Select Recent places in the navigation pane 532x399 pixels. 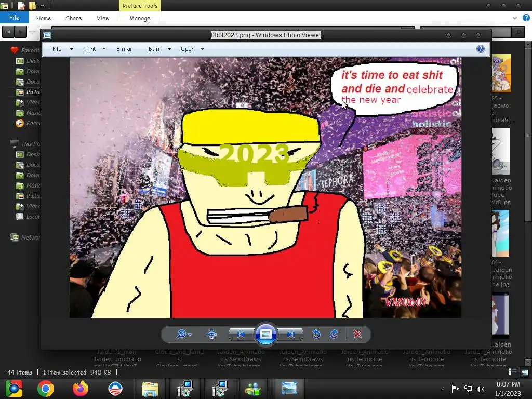28,123
